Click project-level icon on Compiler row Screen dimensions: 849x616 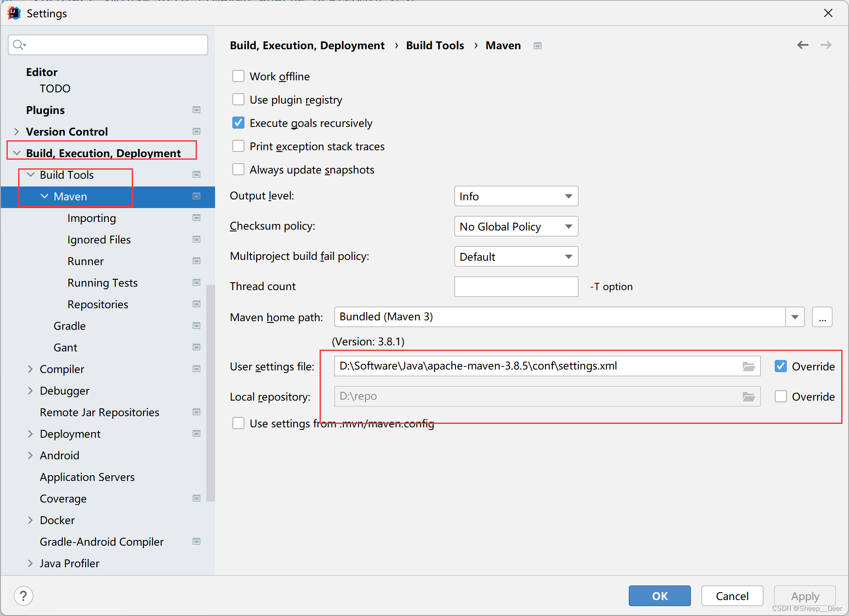pyautogui.click(x=196, y=369)
